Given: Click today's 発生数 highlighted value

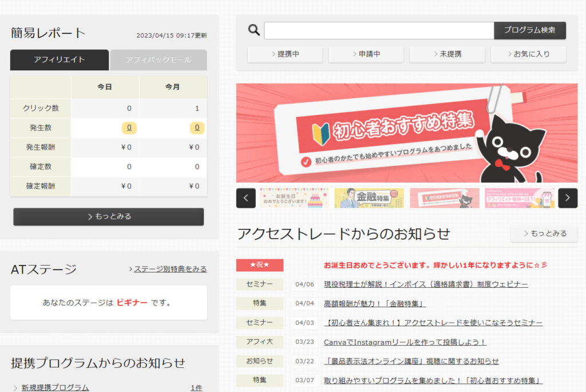Looking at the screenshot, I should click(x=129, y=128).
